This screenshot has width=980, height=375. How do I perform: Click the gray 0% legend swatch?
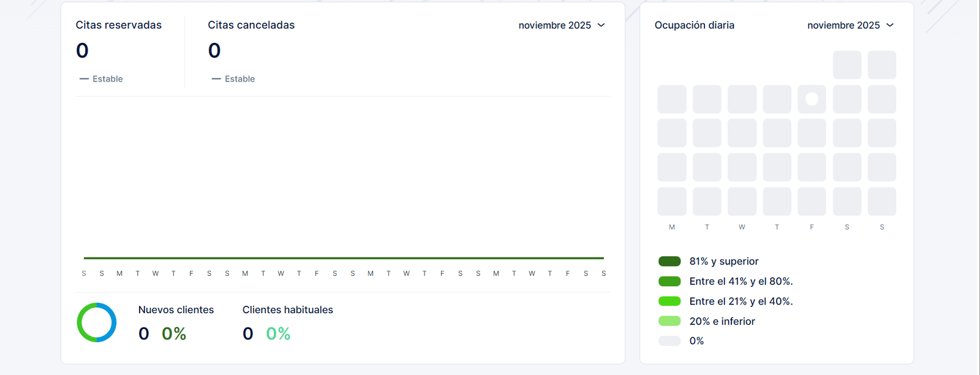tap(669, 341)
